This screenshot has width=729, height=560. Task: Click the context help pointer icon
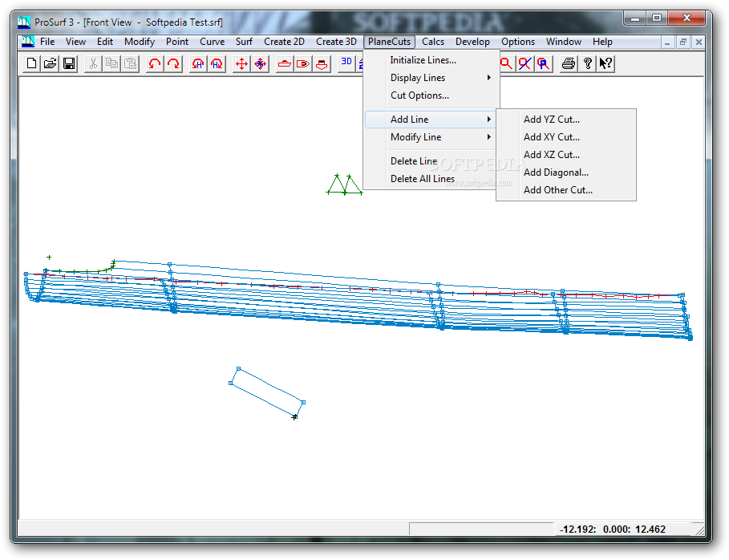605,63
